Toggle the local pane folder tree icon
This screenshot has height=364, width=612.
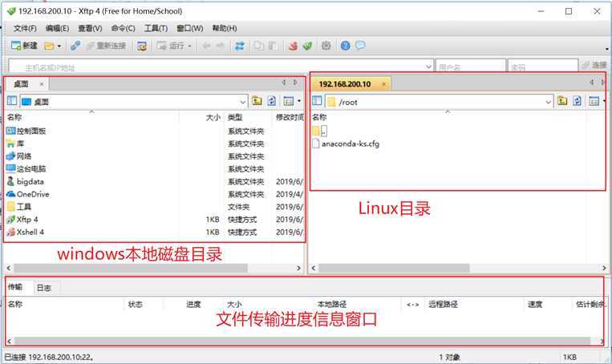[12, 101]
